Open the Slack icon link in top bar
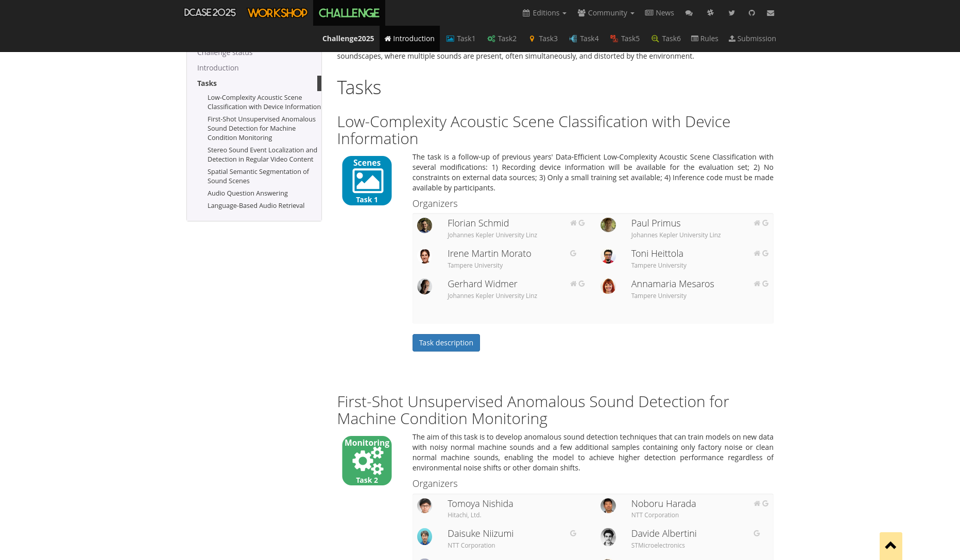The image size is (960, 560). [x=711, y=13]
